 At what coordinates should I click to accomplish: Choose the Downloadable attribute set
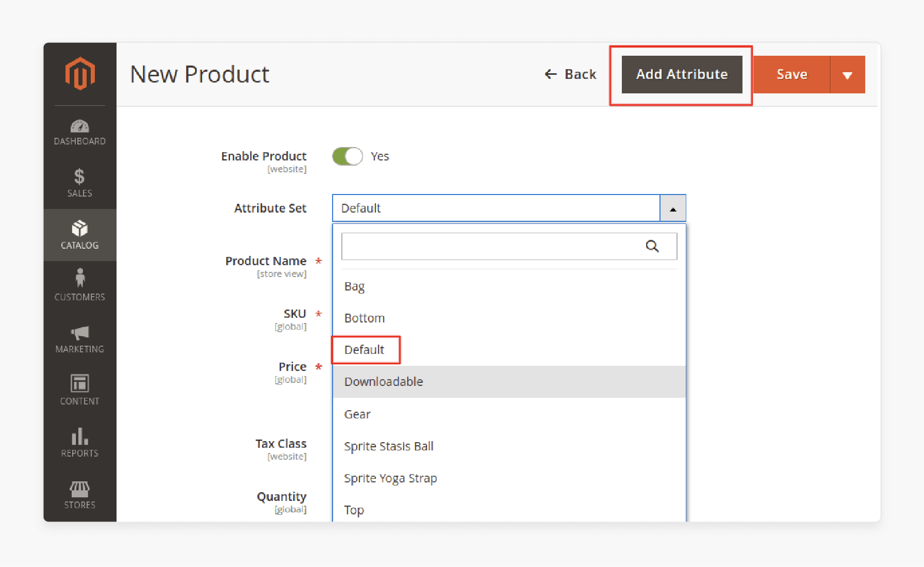click(509, 382)
